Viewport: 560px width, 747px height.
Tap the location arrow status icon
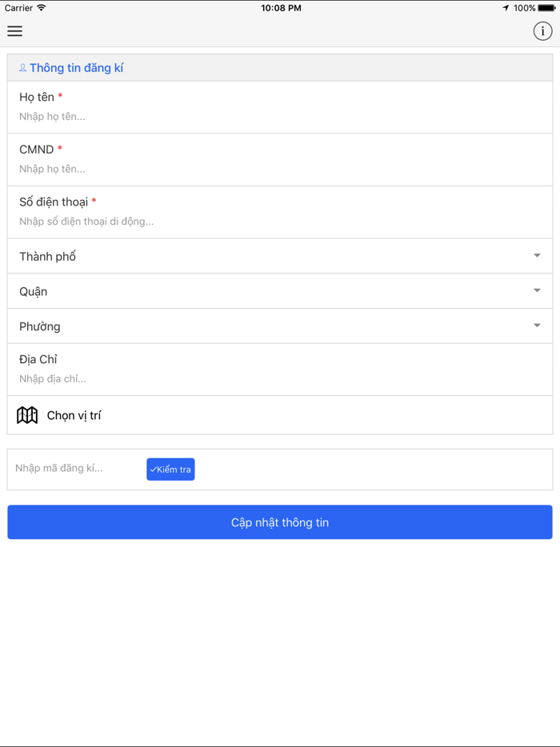(x=506, y=8)
